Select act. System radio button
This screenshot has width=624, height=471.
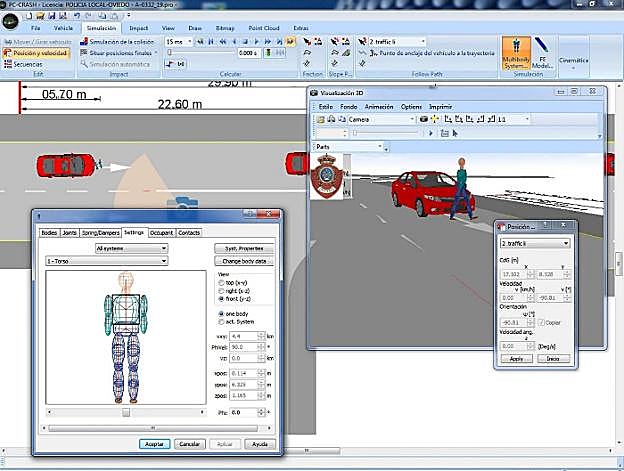pyautogui.click(x=221, y=320)
